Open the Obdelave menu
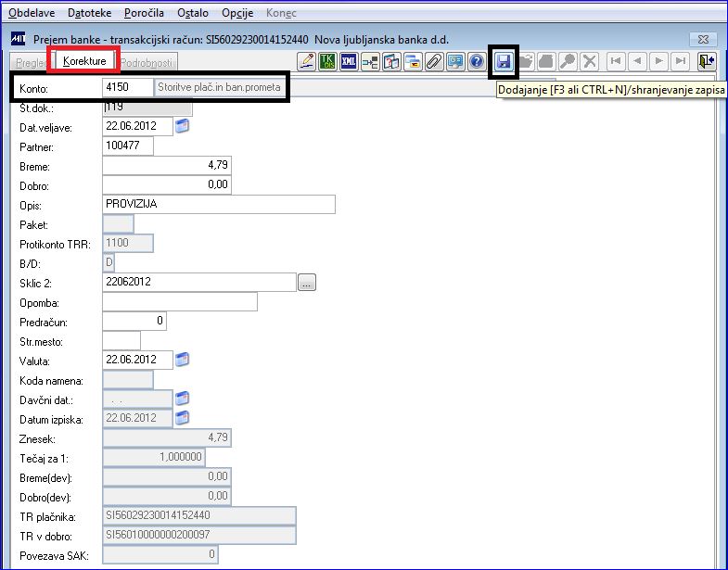The height and width of the screenshot is (570, 728). click(x=32, y=13)
